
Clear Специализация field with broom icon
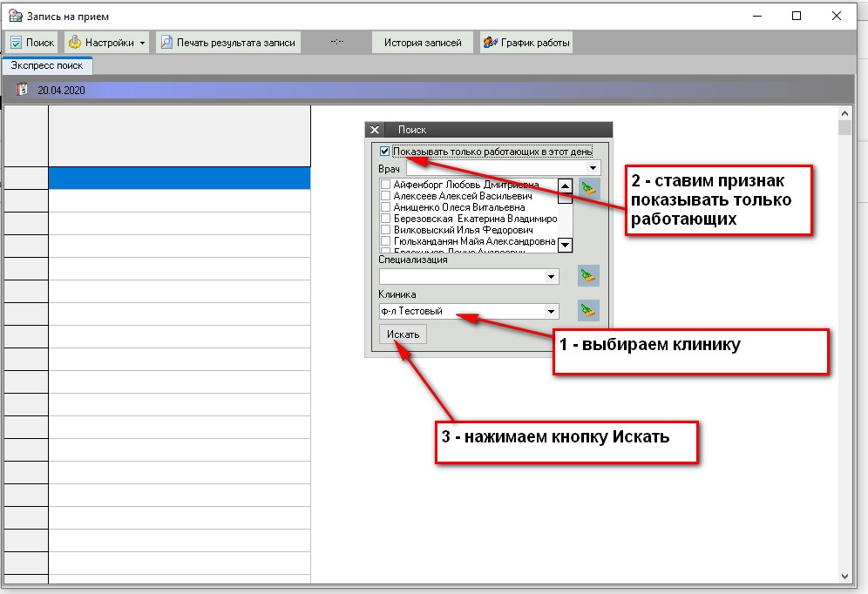(x=589, y=276)
